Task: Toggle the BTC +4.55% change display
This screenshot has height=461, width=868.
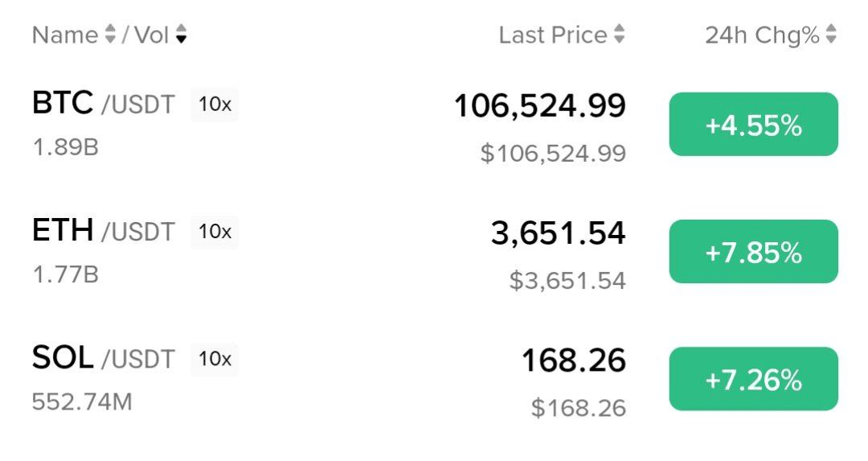Action: (753, 125)
